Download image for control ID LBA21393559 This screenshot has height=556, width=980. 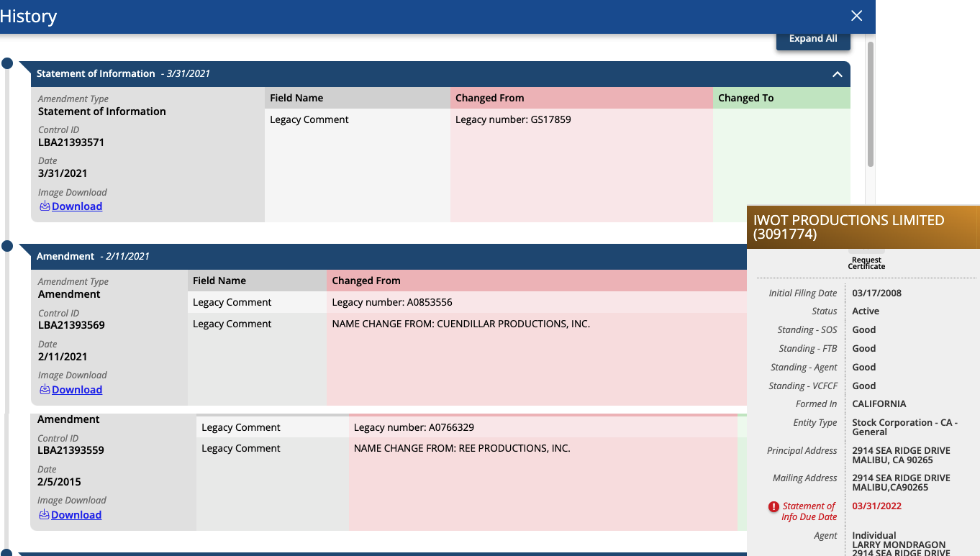pyautogui.click(x=76, y=515)
